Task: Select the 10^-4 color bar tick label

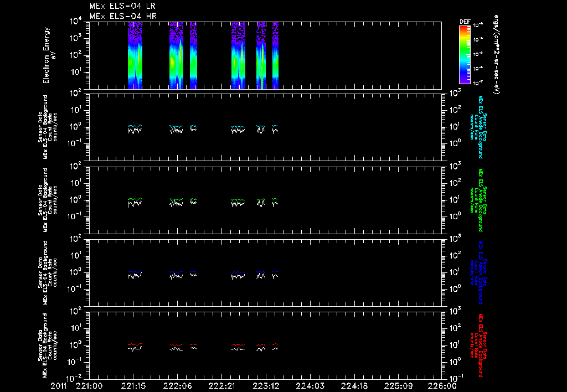Action: [x=478, y=39]
